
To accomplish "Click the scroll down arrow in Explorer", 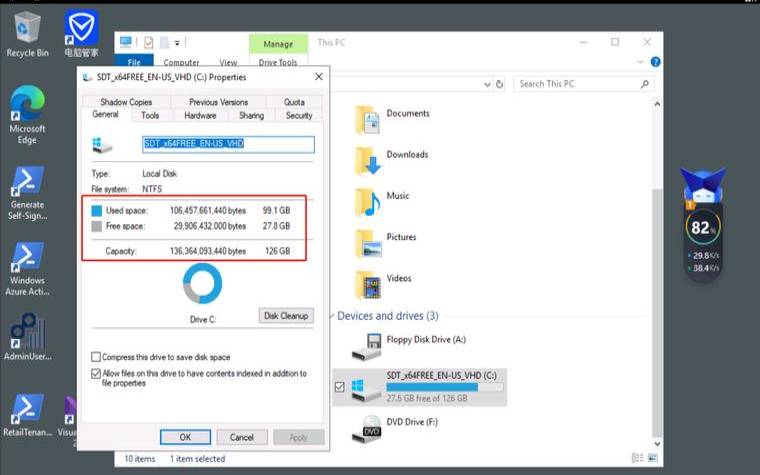I will point(657,443).
